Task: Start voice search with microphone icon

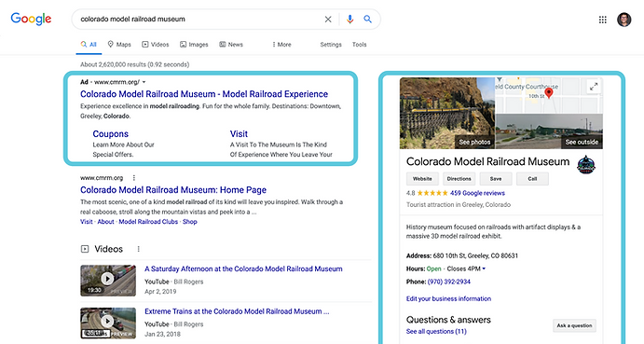Action: point(349,20)
